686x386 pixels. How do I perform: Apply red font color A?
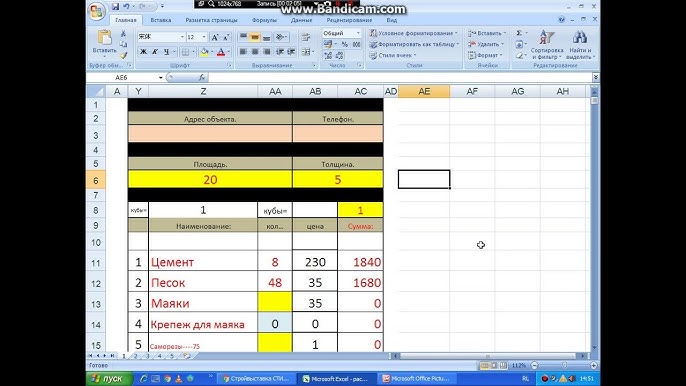(x=221, y=52)
